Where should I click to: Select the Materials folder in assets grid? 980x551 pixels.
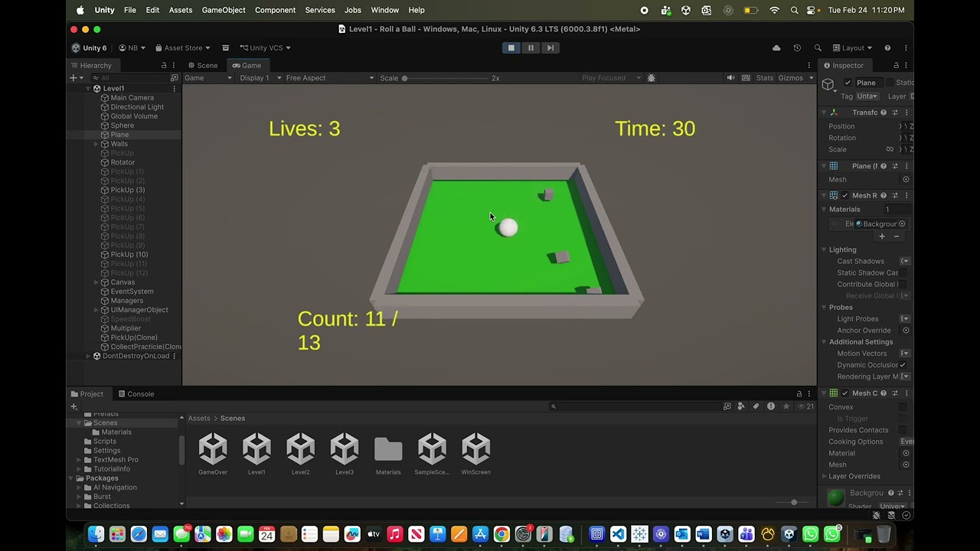(388, 455)
